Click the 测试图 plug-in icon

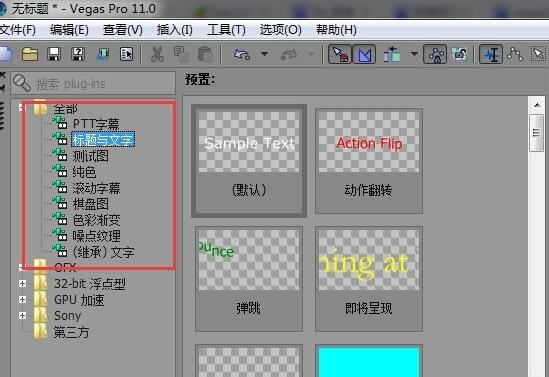click(60, 155)
